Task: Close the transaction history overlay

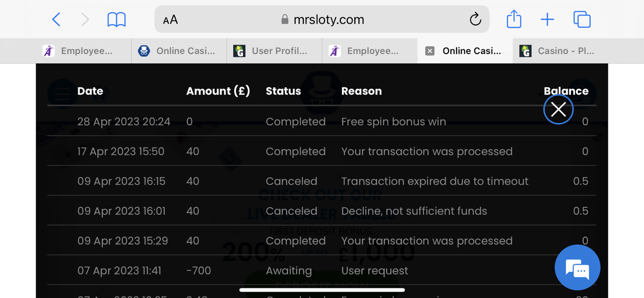Action: (558, 109)
